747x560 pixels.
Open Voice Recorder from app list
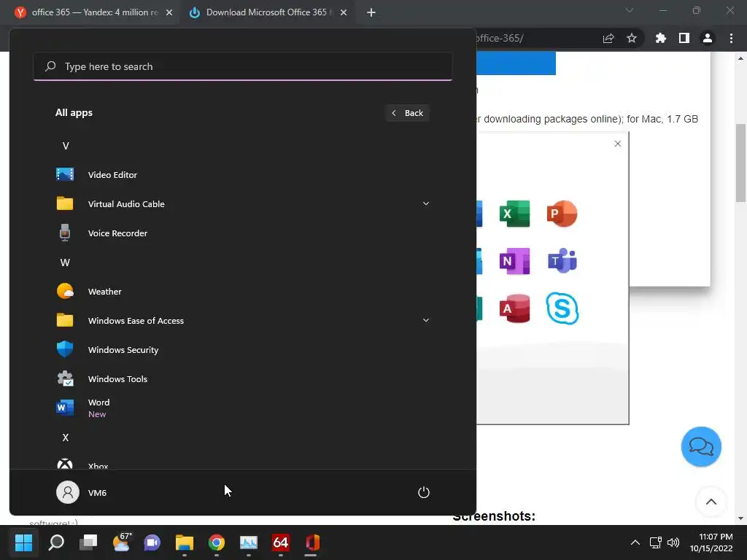click(242, 233)
